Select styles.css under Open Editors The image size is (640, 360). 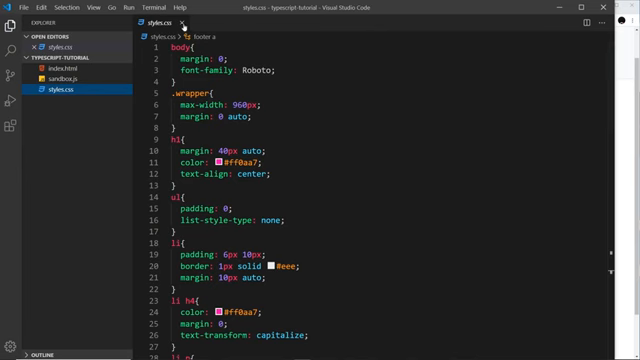pyautogui.click(x=77, y=47)
